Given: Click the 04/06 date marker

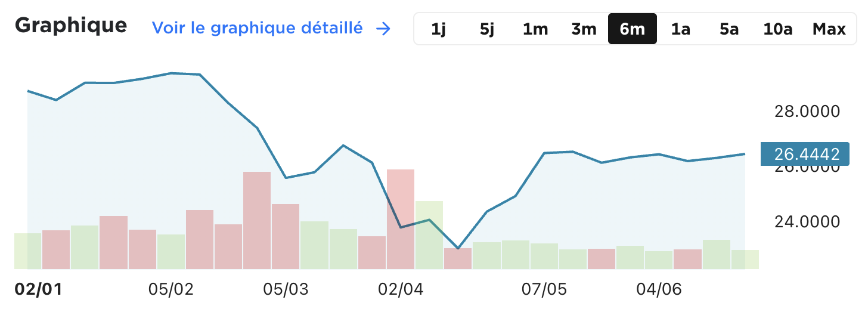Looking at the screenshot, I should [659, 289].
